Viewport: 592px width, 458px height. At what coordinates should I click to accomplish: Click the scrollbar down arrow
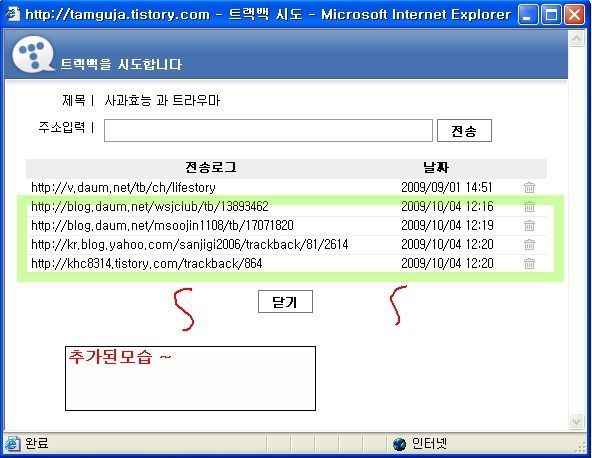(x=576, y=422)
